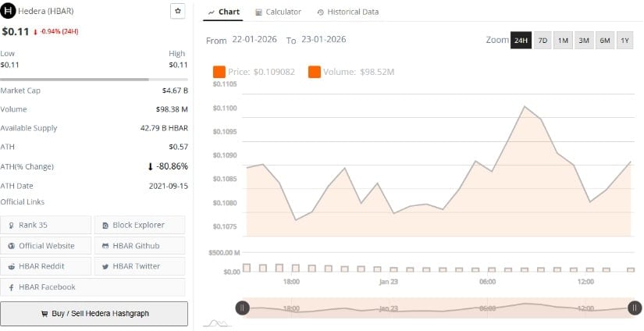Set zoom range to 24H
Image resolution: width=644 pixels, height=331 pixels.
pyautogui.click(x=521, y=41)
